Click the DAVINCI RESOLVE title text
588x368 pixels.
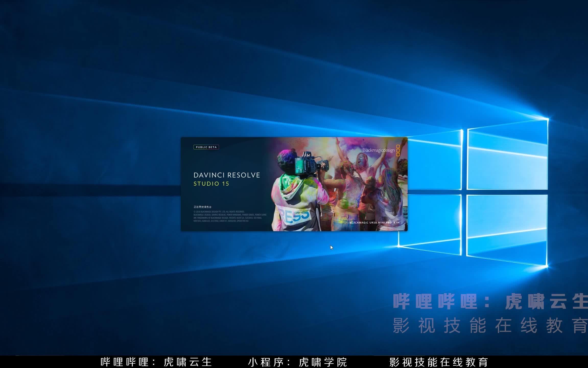point(227,175)
